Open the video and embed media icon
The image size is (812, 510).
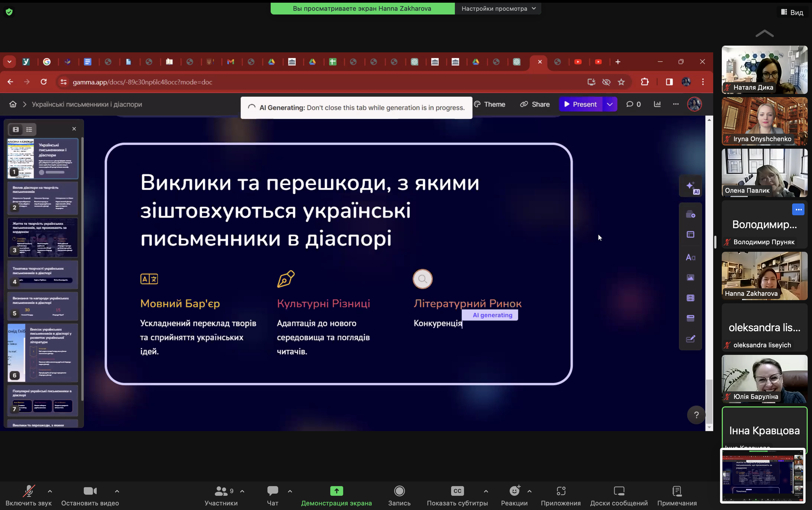pos(690,298)
